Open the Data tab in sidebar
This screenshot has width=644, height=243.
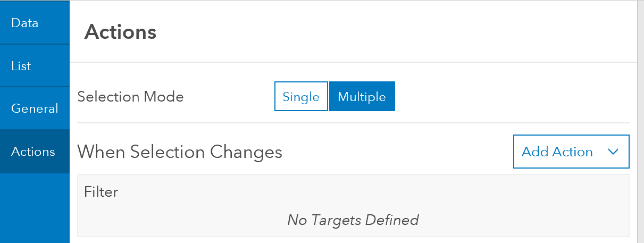35,23
